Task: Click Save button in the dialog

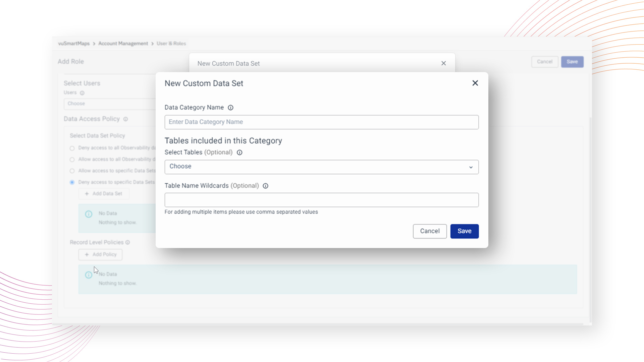Action: [x=464, y=231]
